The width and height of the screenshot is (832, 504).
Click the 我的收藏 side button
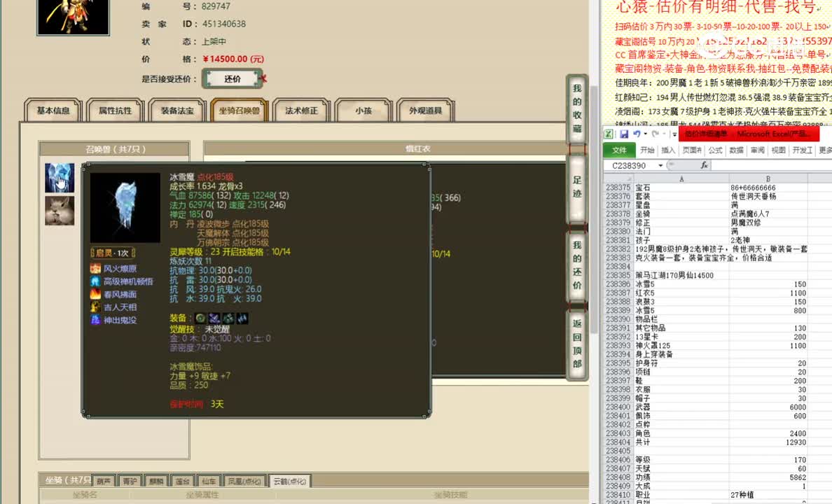coord(577,108)
